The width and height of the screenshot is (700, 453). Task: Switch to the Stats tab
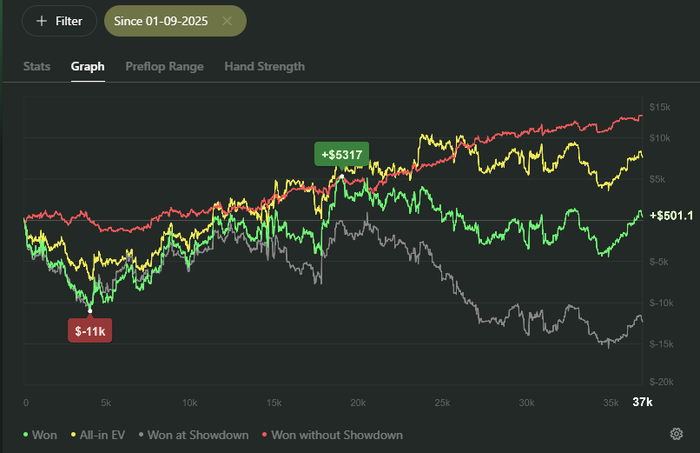[37, 66]
